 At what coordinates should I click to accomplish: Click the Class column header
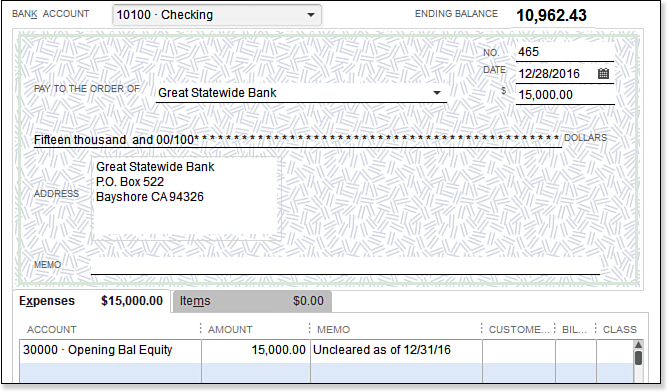pos(619,330)
